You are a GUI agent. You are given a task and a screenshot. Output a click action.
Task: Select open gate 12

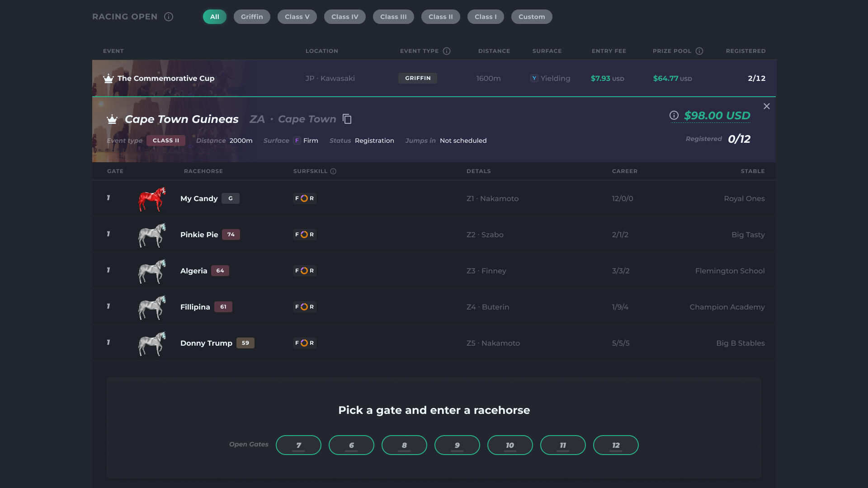click(616, 445)
